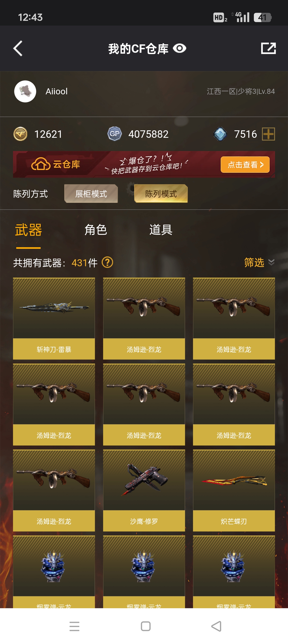
Task: Select the 武器 tab
Action: coord(28,230)
